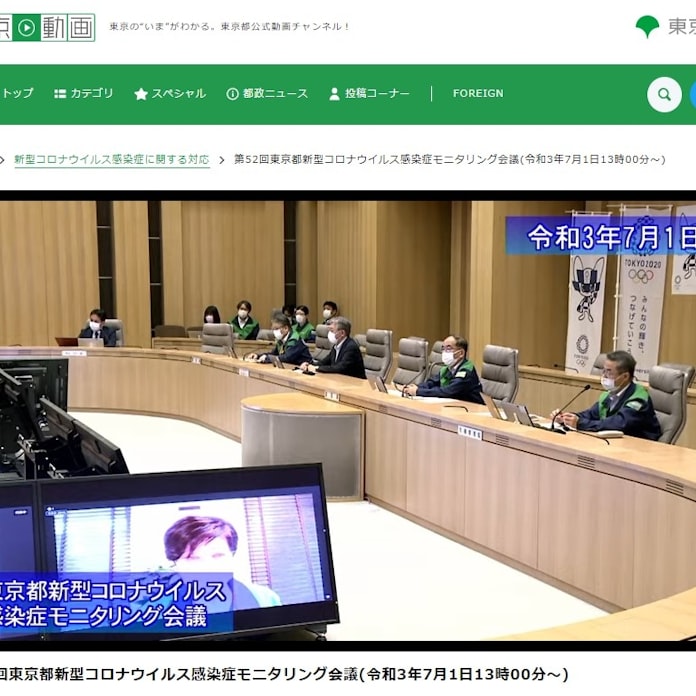The image size is (696, 696).
Task: Click the スペシャル star icon
Action: pos(141,94)
